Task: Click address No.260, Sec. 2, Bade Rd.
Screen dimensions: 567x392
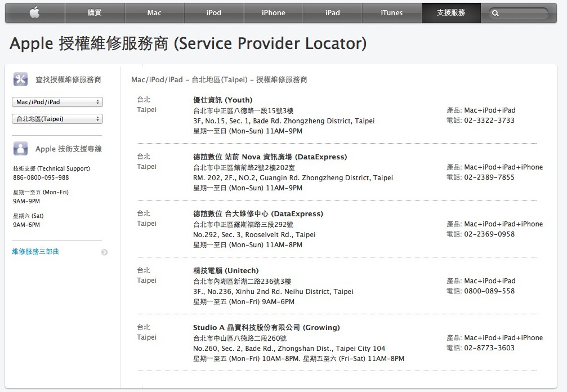Action: [289, 348]
